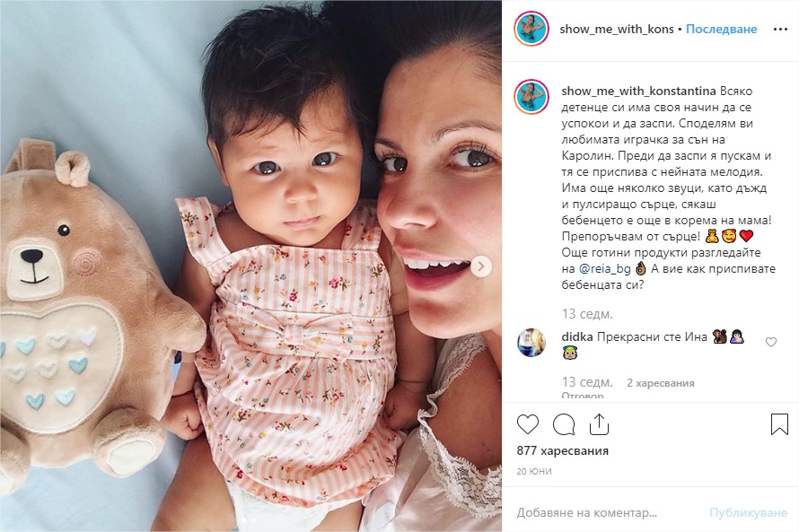Open the show_me_with_kons username in the header
Image resolution: width=799 pixels, height=532 pixels.
coord(617,30)
